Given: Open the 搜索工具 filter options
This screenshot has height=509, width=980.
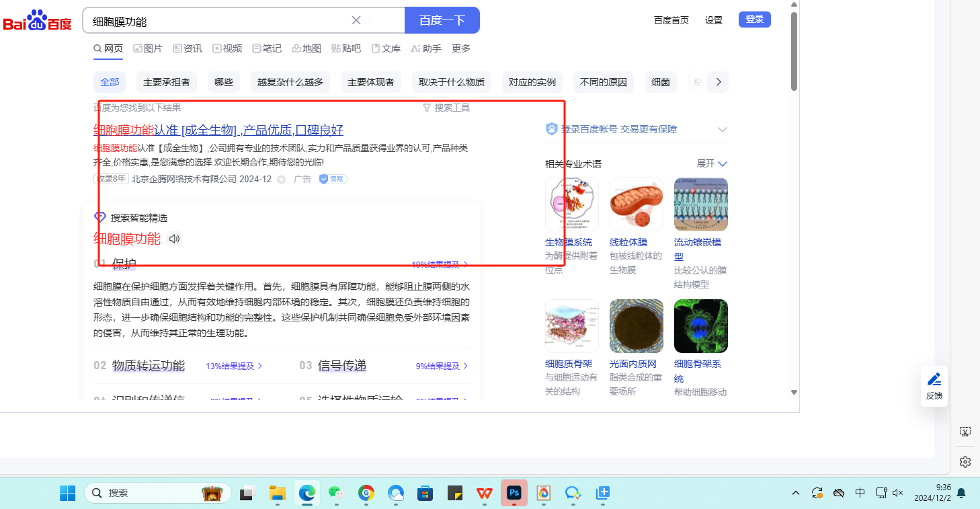Looking at the screenshot, I should click(x=446, y=108).
